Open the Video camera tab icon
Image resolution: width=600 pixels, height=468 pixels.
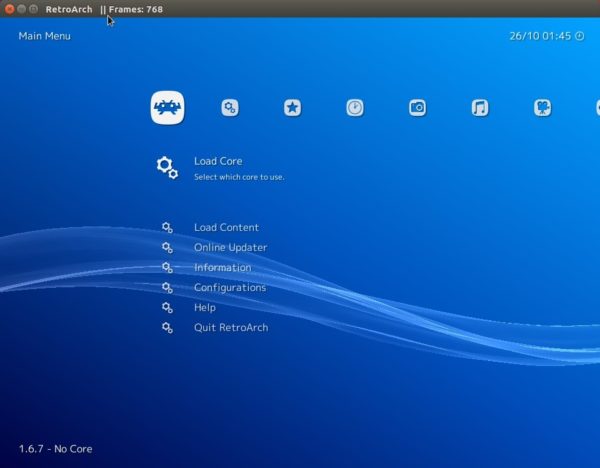click(x=543, y=108)
